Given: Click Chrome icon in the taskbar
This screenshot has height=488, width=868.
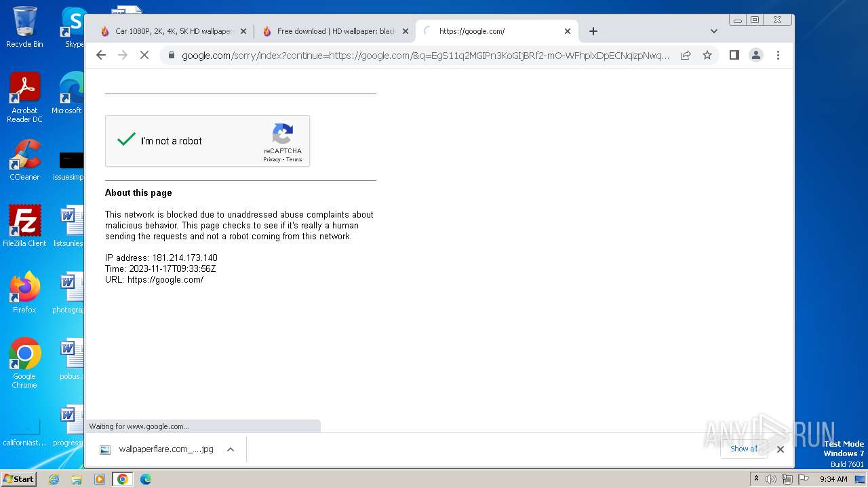Looking at the screenshot, I should tap(123, 479).
